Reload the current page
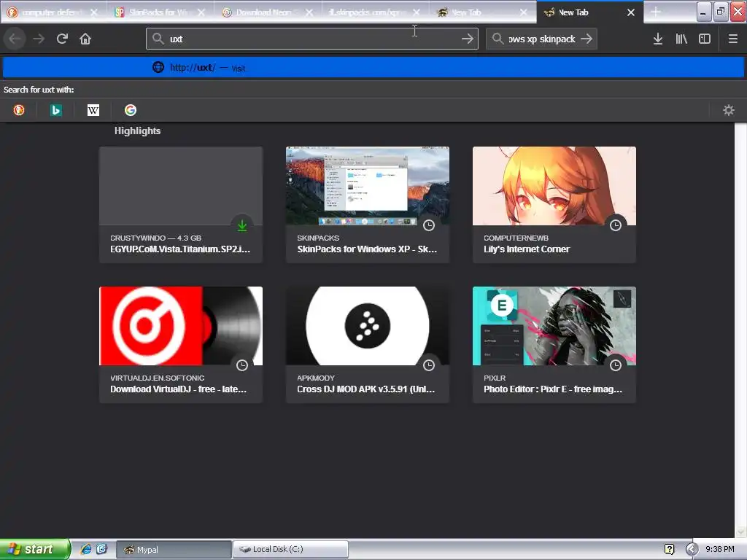The image size is (747, 560). point(62,39)
